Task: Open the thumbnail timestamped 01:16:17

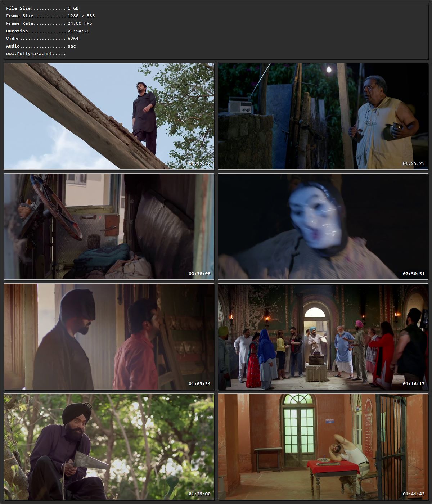Action: click(x=323, y=337)
